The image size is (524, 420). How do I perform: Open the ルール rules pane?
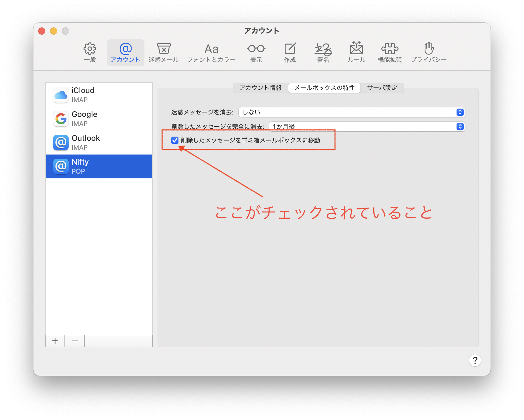pyautogui.click(x=356, y=52)
